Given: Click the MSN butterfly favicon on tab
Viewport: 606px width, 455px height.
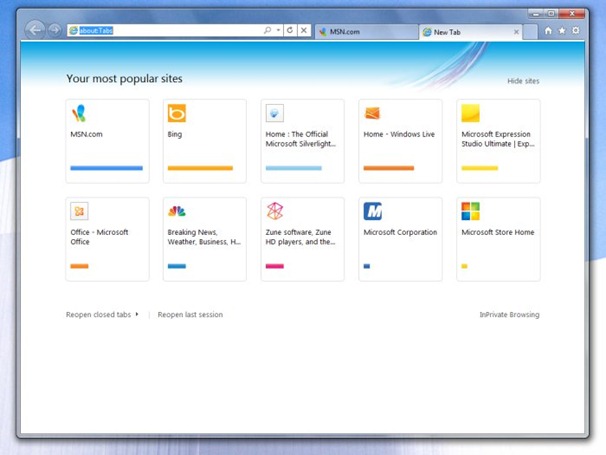Looking at the screenshot, I should (323, 32).
